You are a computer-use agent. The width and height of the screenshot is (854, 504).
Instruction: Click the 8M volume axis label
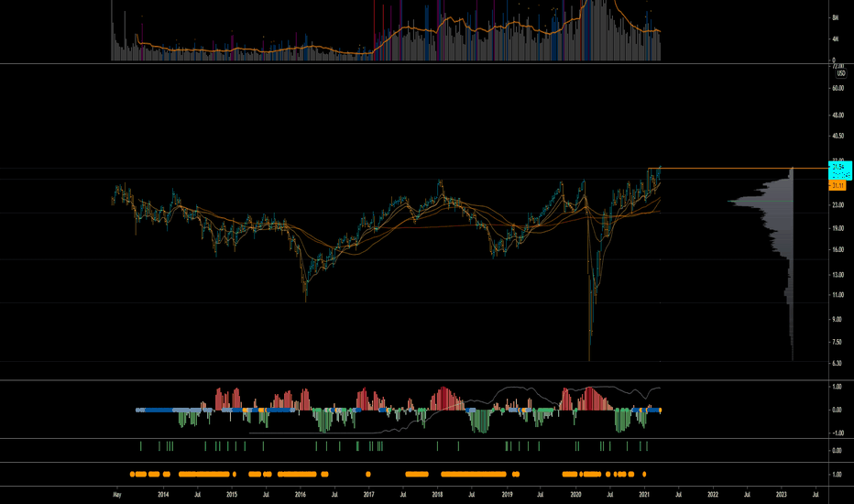pos(835,17)
